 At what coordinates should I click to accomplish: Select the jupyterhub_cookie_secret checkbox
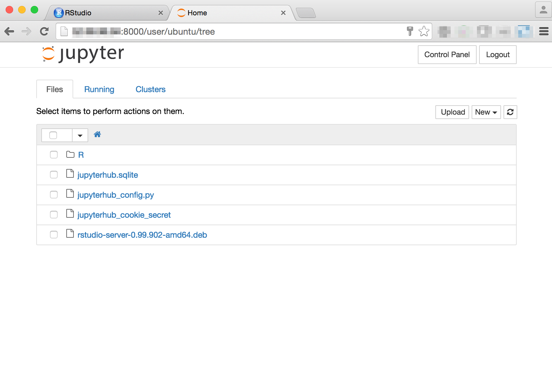(53, 215)
